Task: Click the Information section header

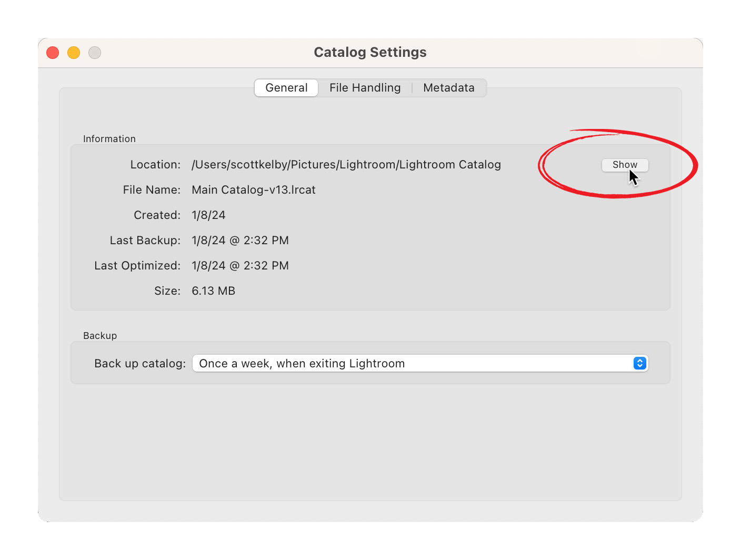Action: [x=109, y=138]
